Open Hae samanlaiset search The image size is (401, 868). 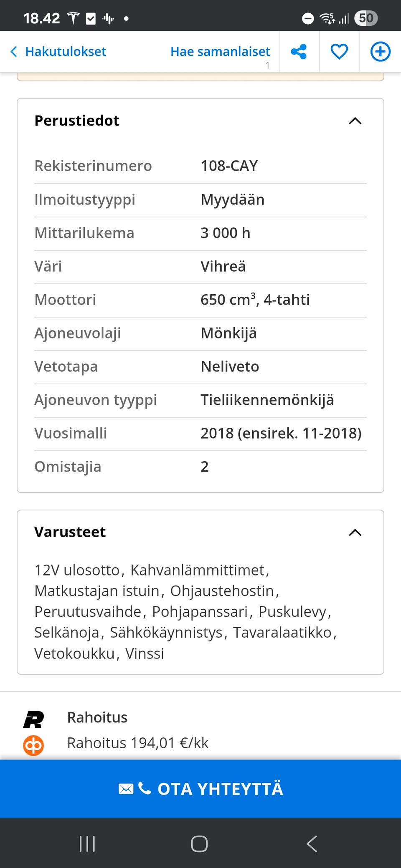tap(220, 51)
